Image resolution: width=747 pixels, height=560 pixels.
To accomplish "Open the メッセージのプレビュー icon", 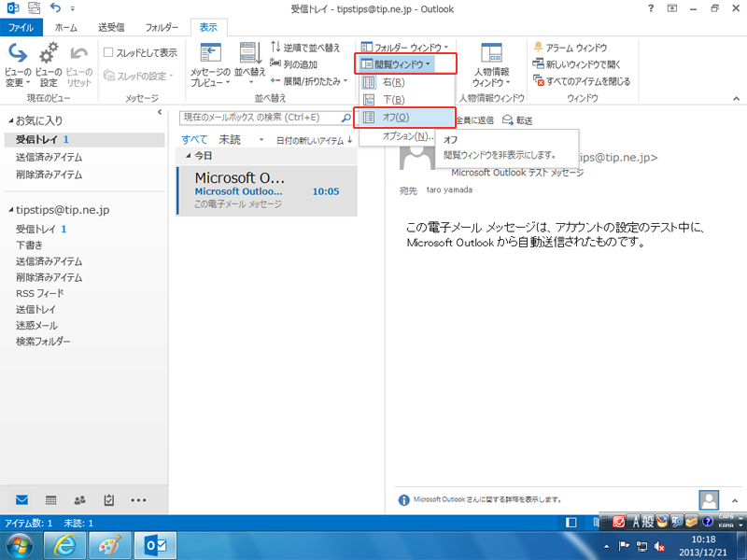I will pyautogui.click(x=210, y=53).
